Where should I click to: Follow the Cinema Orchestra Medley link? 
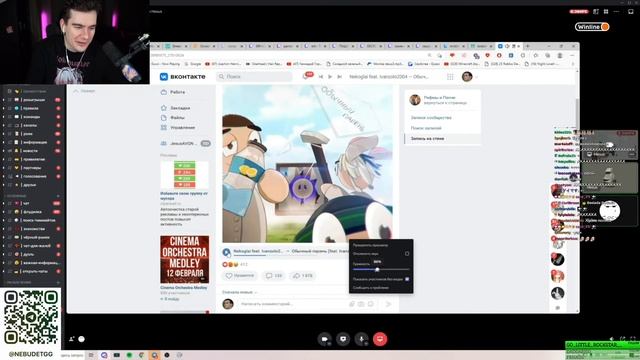(x=184, y=288)
